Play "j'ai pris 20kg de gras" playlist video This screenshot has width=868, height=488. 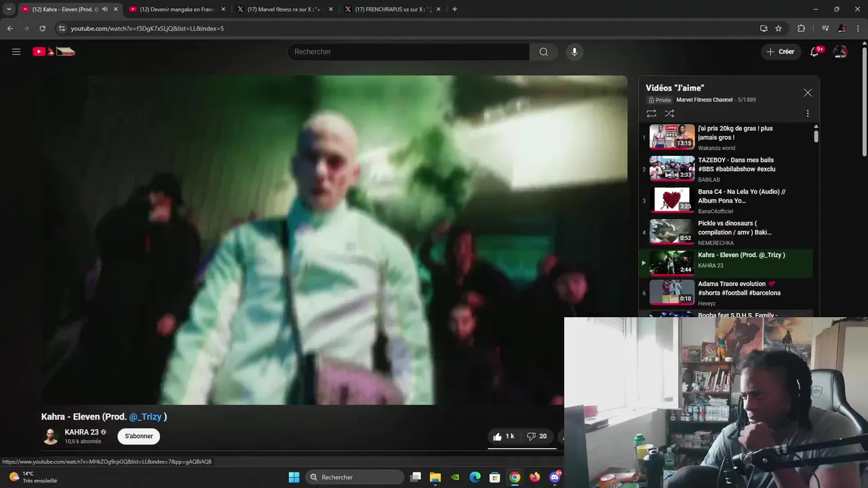pos(726,138)
